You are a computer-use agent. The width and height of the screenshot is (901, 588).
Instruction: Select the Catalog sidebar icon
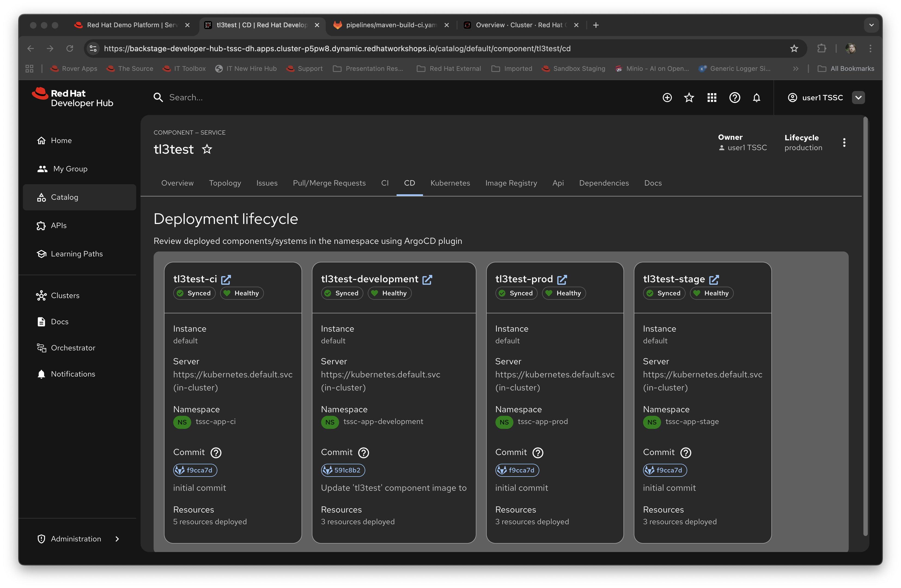coord(42,197)
